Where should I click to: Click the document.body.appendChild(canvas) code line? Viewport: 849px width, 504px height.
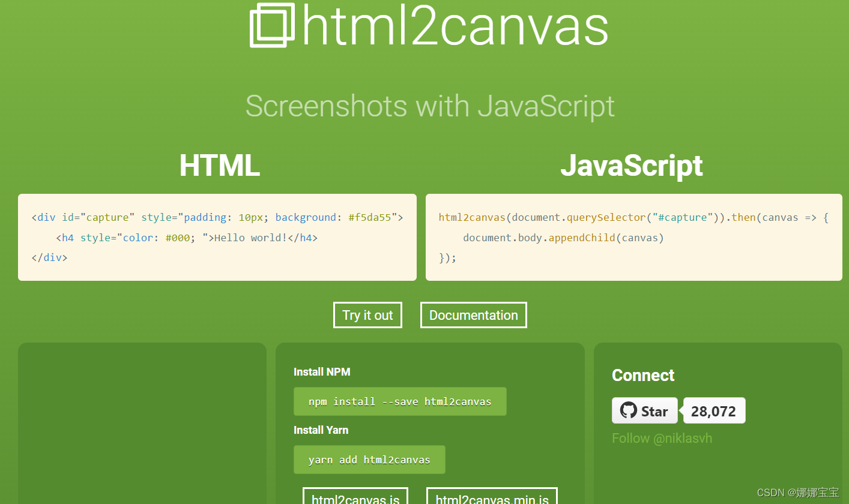coord(563,238)
